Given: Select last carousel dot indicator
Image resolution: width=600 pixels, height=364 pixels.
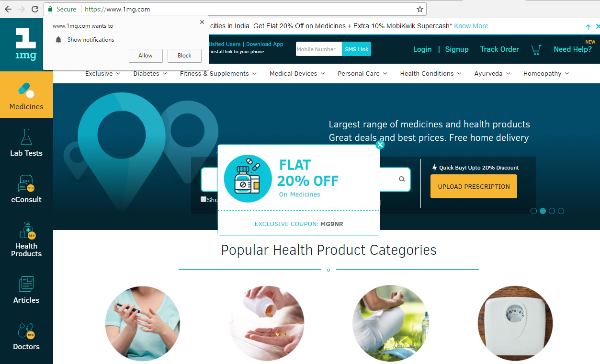Looking at the screenshot, I should point(561,211).
